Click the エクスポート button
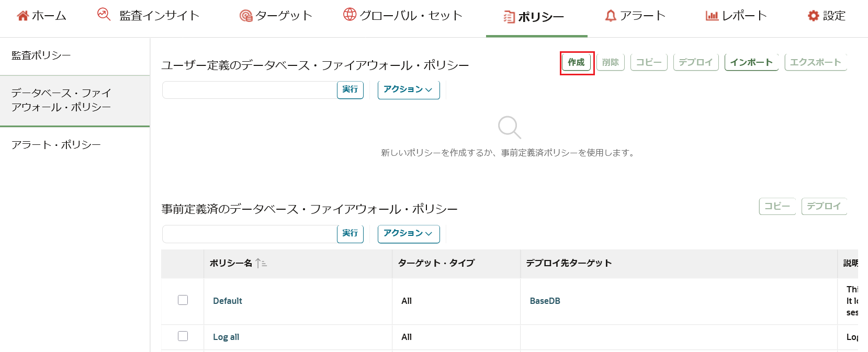 816,62
